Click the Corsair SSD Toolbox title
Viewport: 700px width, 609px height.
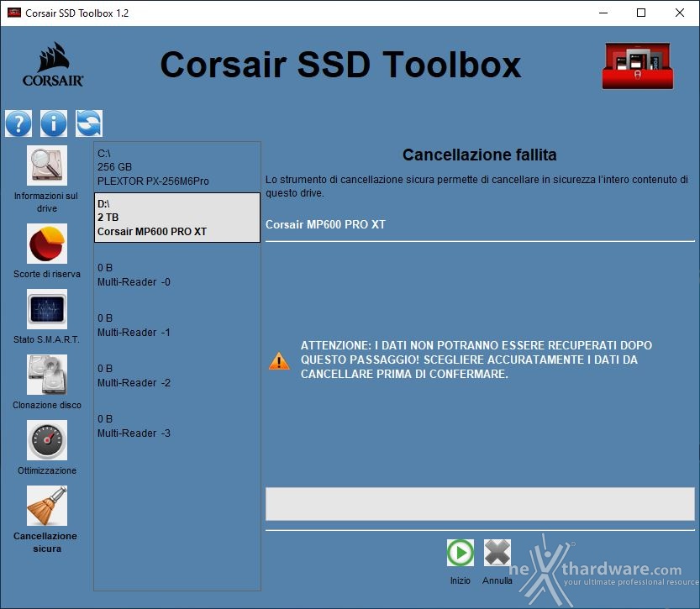(x=340, y=65)
